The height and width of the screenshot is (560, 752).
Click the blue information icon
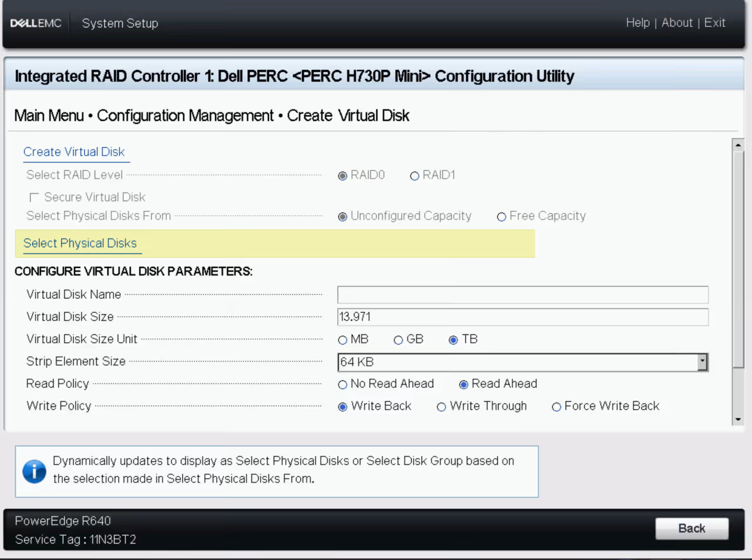click(x=34, y=471)
